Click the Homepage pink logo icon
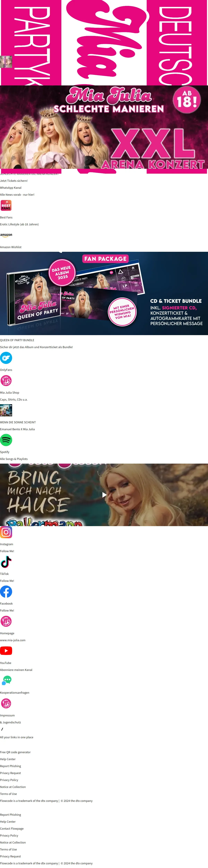208x868 pixels. click(x=6, y=621)
